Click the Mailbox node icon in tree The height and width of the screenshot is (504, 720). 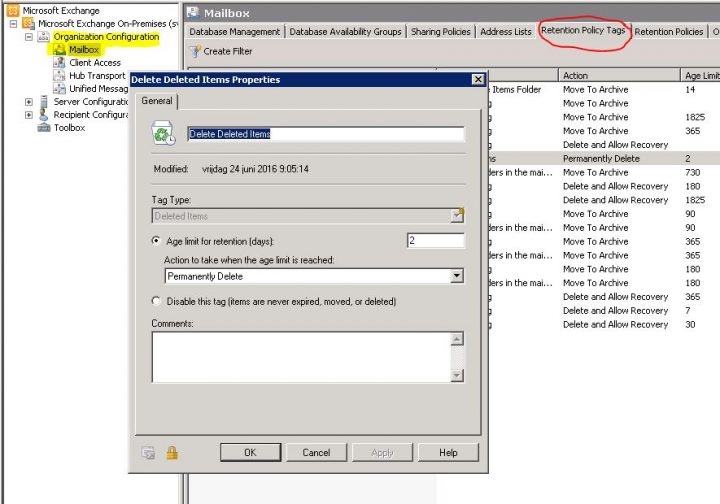[x=59, y=50]
